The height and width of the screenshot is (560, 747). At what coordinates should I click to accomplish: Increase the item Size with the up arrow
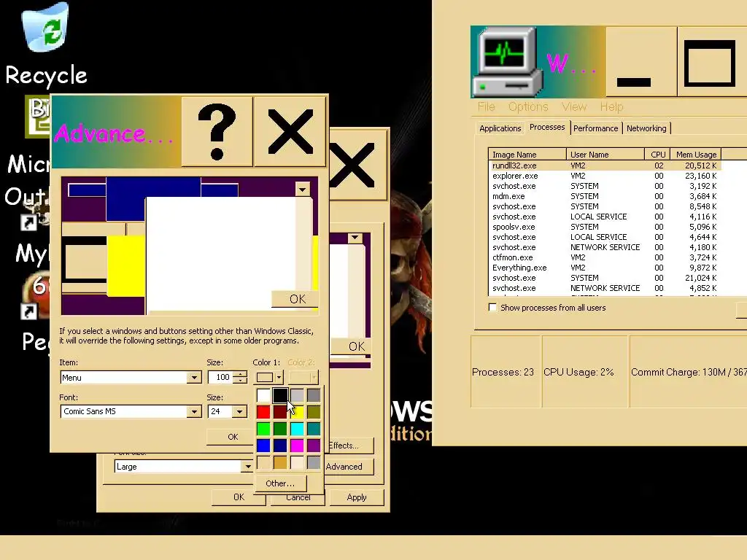(x=241, y=374)
